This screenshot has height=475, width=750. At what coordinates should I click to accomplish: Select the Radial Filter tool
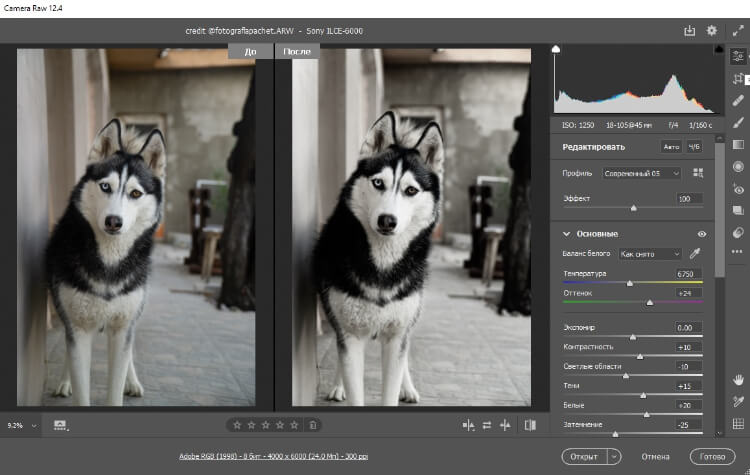coord(739,166)
